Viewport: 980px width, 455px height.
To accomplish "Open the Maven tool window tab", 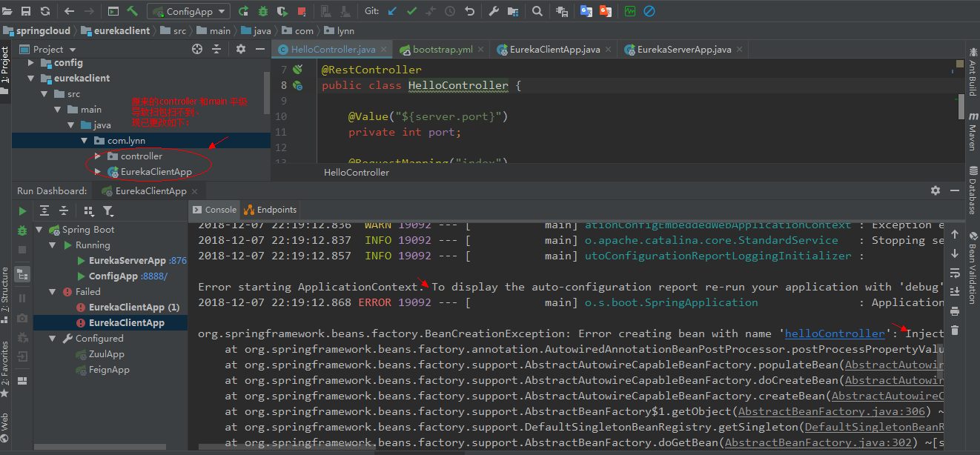I will click(972, 132).
